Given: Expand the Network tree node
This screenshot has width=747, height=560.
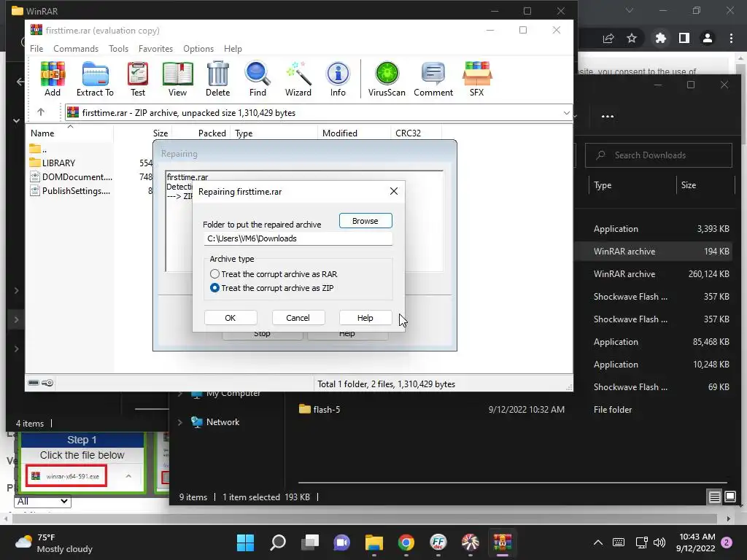Looking at the screenshot, I should [x=180, y=422].
